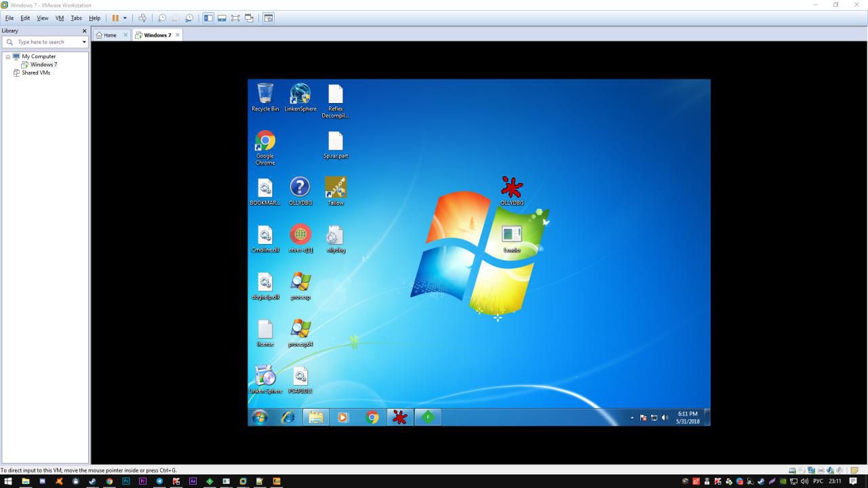The image size is (868, 488).
Task: Select the BOOKMAR... file icon
Action: tap(265, 192)
